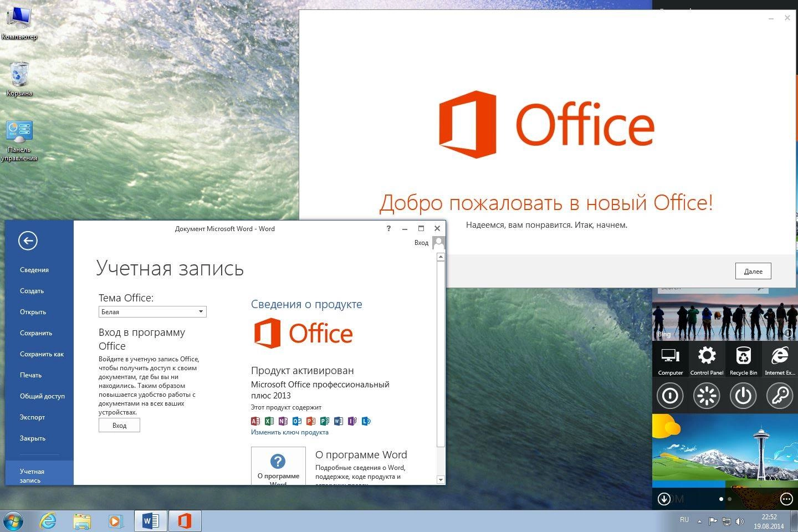This screenshot has height=532, width=798.
Task: Click the RU language indicator
Action: coord(684,520)
